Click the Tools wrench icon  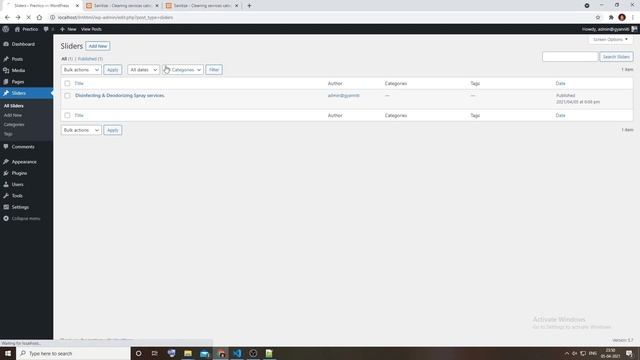click(6, 196)
